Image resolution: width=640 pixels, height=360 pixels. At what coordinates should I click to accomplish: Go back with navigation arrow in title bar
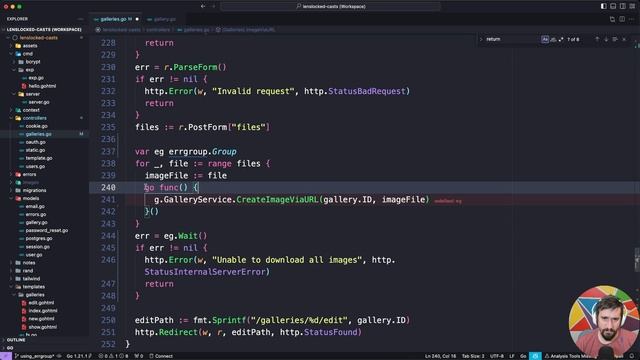(x=203, y=7)
